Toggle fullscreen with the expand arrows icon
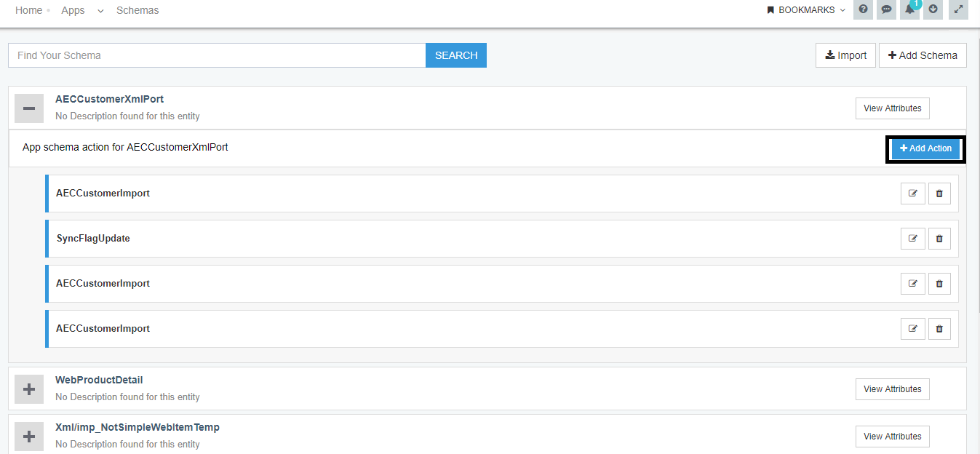Screen dimensions: 980x454 click(959, 9)
